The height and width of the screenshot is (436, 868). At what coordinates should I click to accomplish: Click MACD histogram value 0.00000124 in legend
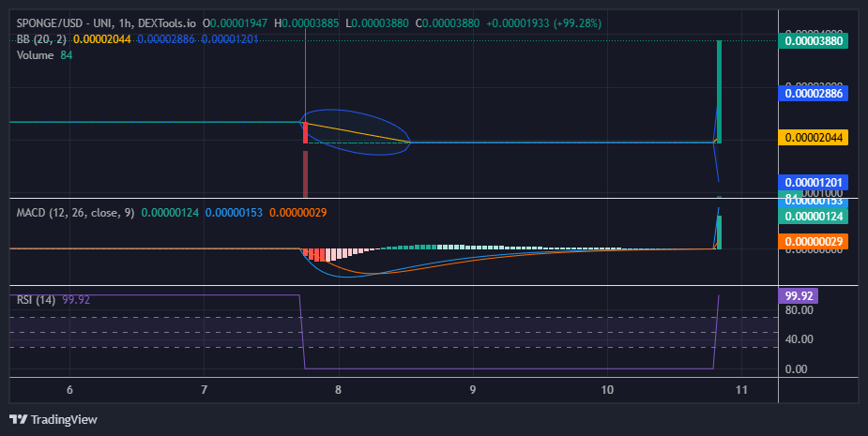[170, 213]
